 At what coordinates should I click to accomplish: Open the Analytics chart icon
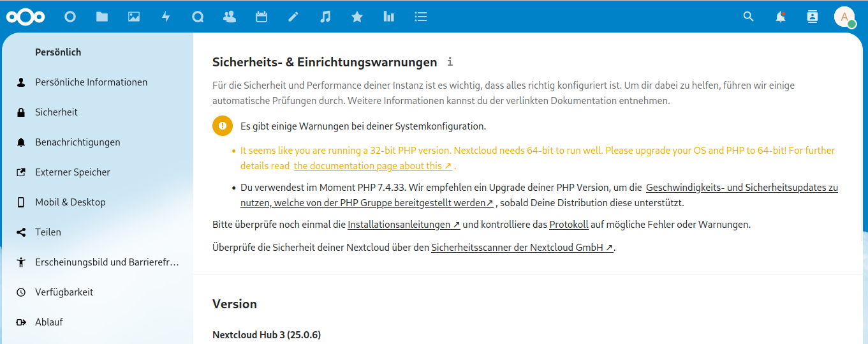tap(388, 17)
